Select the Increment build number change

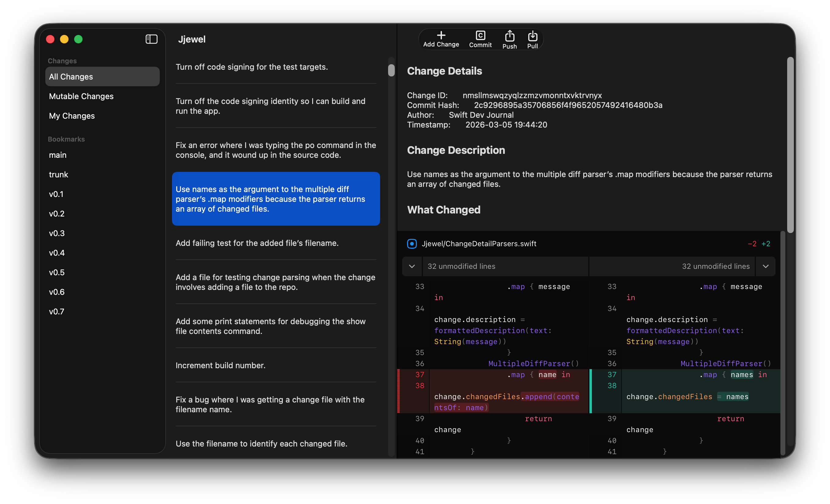tap(220, 365)
